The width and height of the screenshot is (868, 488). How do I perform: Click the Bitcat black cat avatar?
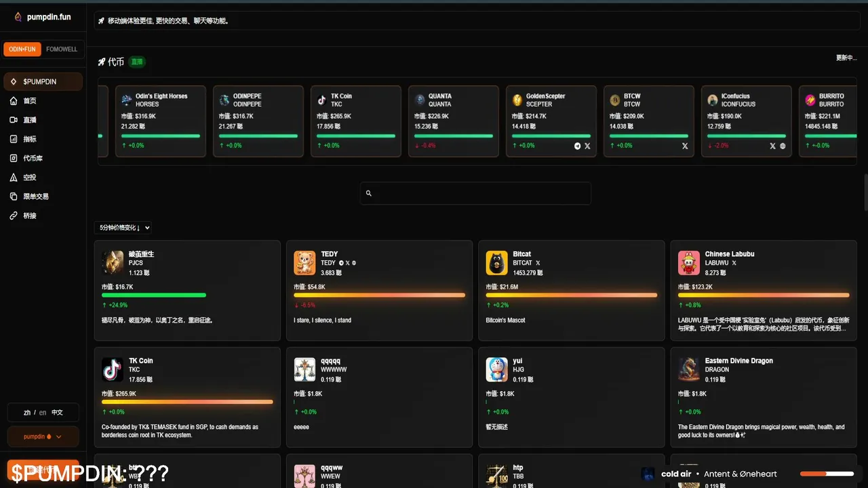click(497, 263)
